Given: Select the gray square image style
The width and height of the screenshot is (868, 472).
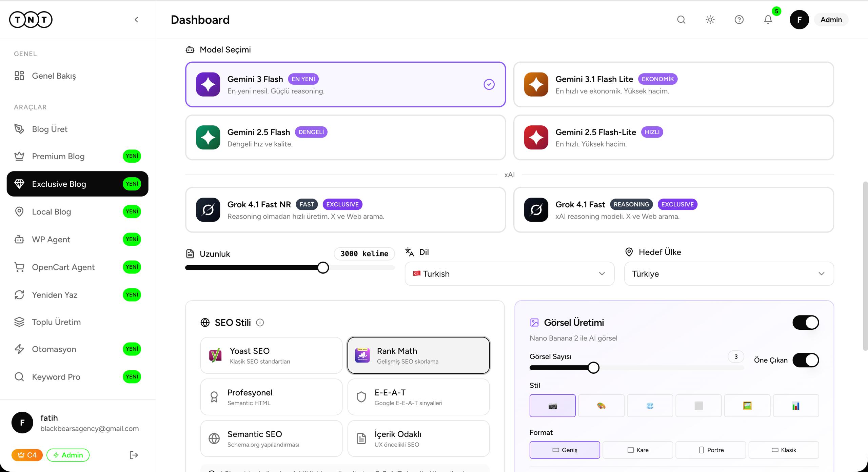Looking at the screenshot, I should point(698,406).
